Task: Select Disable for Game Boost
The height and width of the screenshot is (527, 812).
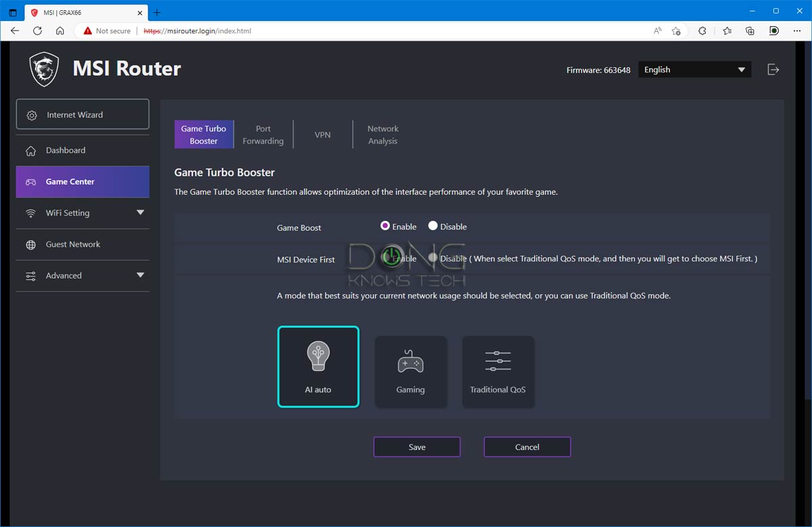Action: [x=433, y=226]
